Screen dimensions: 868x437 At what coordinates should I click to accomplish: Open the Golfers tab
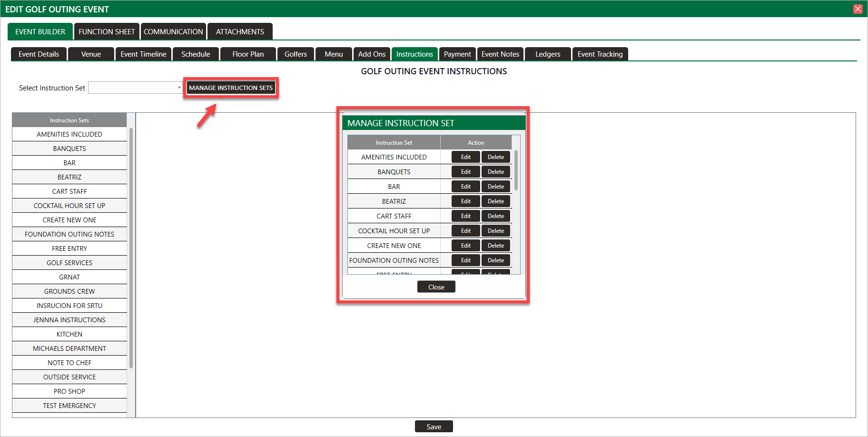click(296, 54)
